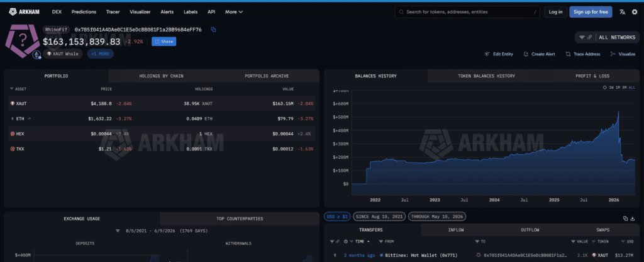The width and height of the screenshot is (644, 262).
Task: Switch to Token Balances History tab
Action: click(486, 76)
